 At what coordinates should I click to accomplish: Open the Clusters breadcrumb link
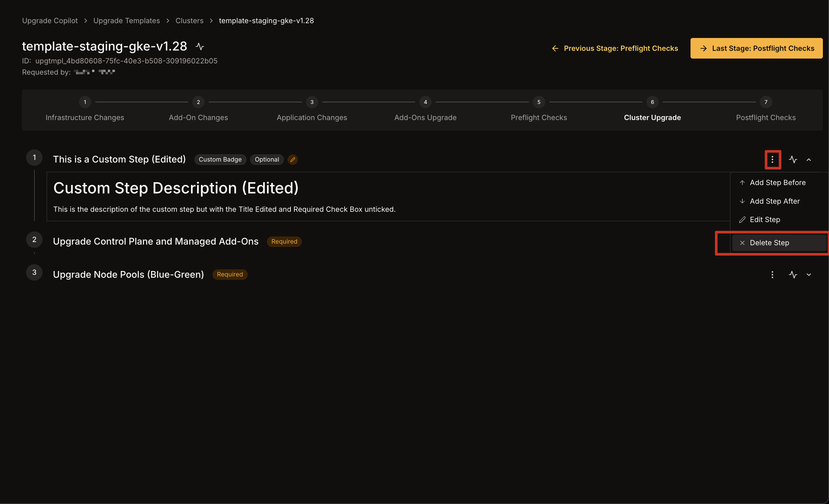tap(189, 21)
